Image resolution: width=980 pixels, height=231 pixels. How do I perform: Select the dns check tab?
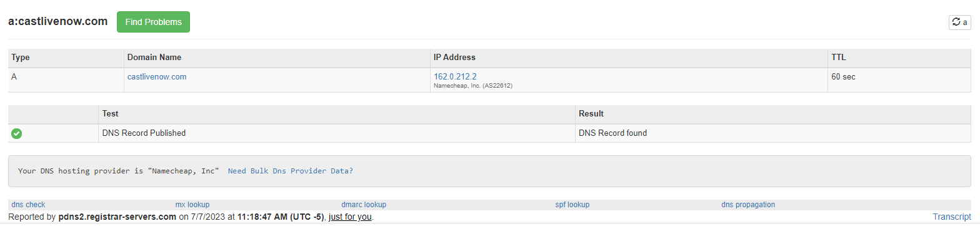(28, 205)
